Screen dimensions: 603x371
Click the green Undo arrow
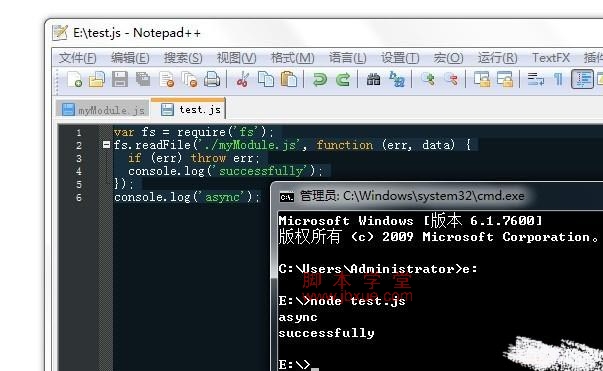(320, 80)
